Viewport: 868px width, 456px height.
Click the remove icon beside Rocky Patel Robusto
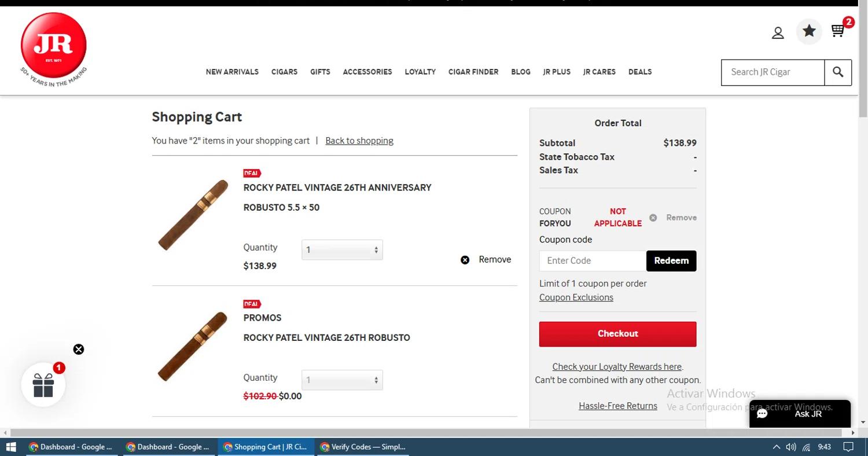click(465, 260)
